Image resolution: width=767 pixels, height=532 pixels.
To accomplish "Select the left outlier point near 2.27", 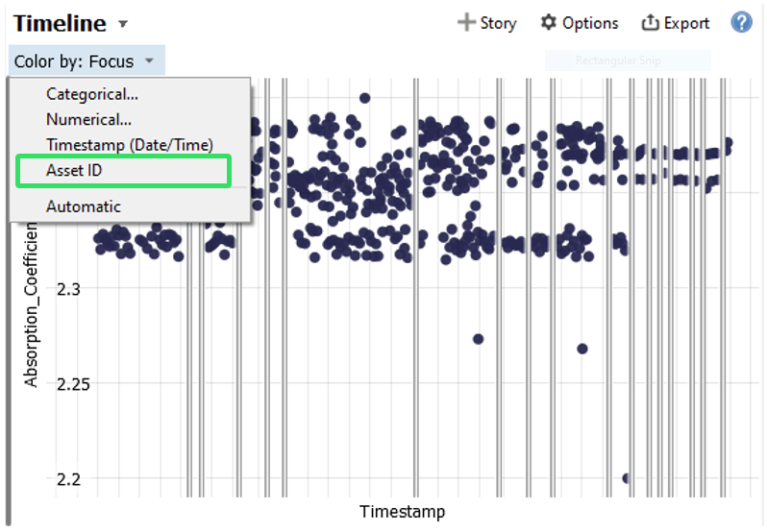I will click(x=478, y=339).
